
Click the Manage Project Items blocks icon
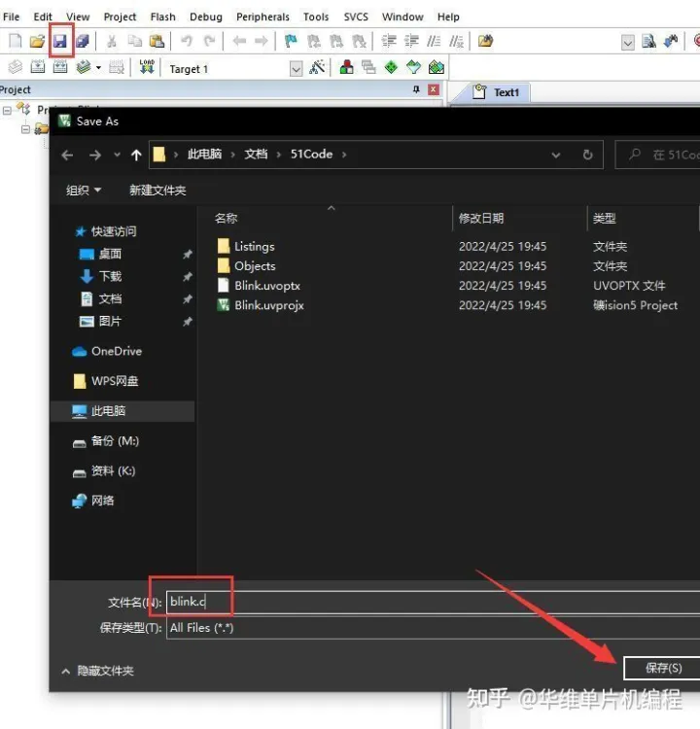[346, 67]
